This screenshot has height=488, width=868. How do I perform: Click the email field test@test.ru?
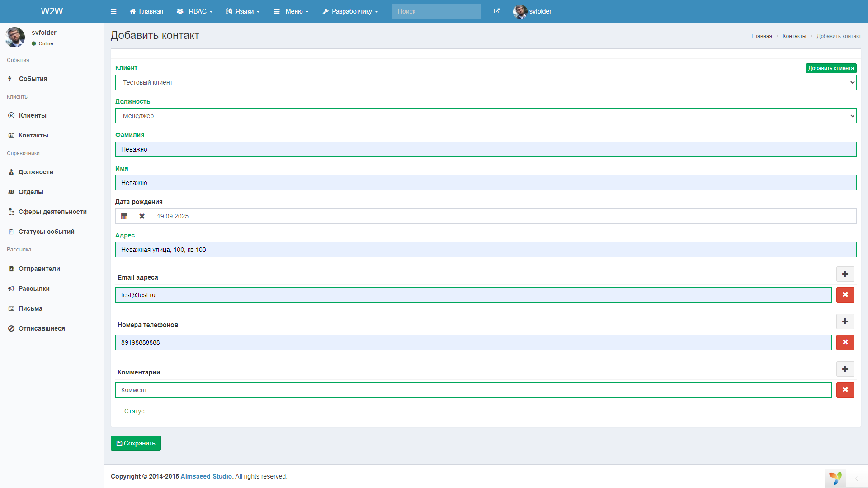[x=473, y=295]
